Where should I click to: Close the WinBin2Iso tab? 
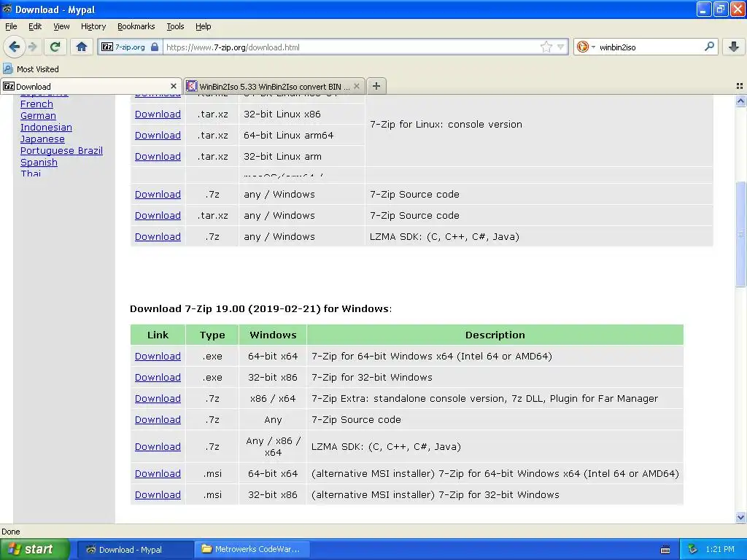(x=356, y=86)
